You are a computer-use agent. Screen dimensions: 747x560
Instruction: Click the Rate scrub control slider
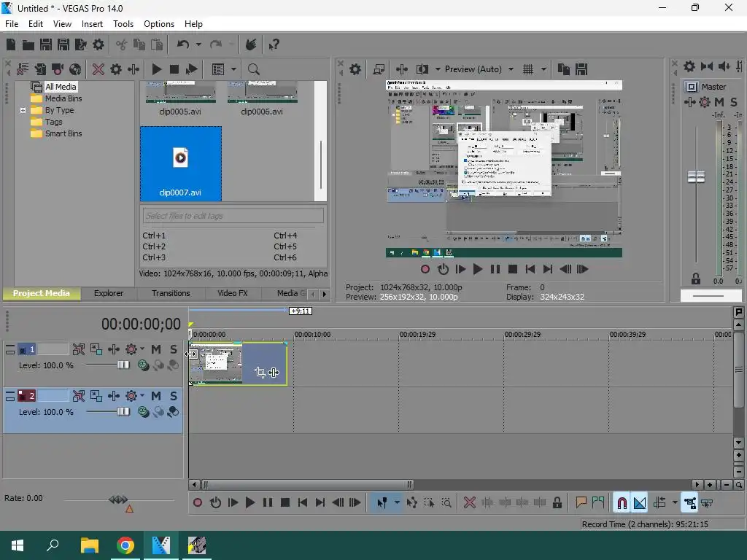[x=118, y=499]
